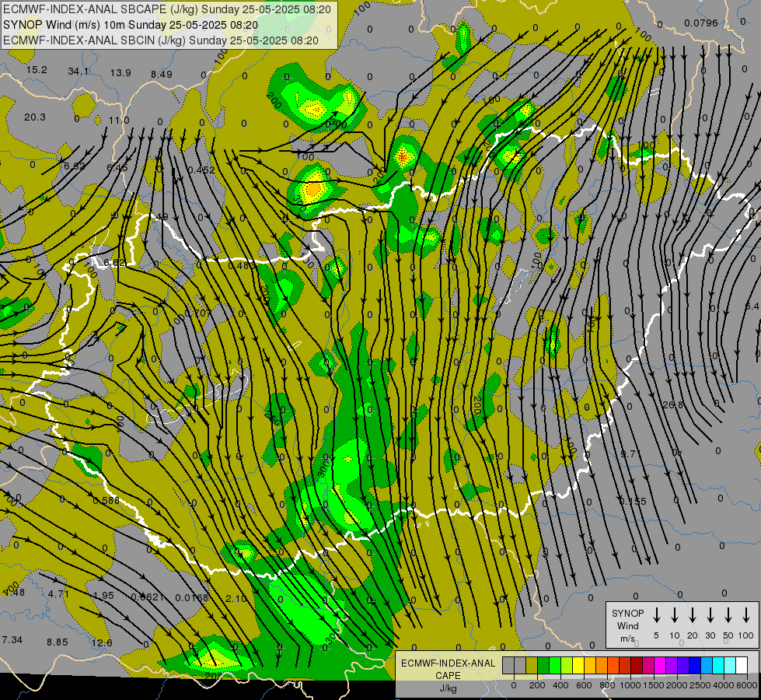Viewport: 761px width, 700px height.
Task: Click the 2000 tick label on CAPE scale
Action: pyautogui.click(x=676, y=685)
